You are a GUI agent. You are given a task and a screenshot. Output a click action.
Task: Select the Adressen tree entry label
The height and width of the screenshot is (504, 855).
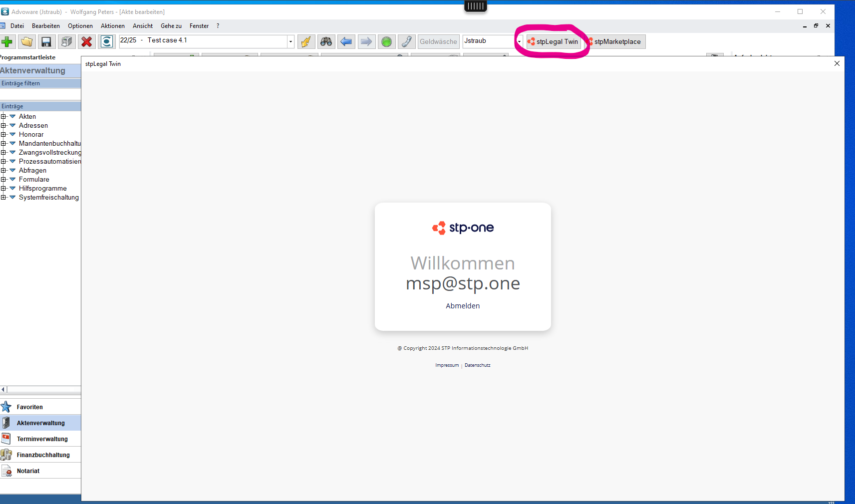coord(33,125)
